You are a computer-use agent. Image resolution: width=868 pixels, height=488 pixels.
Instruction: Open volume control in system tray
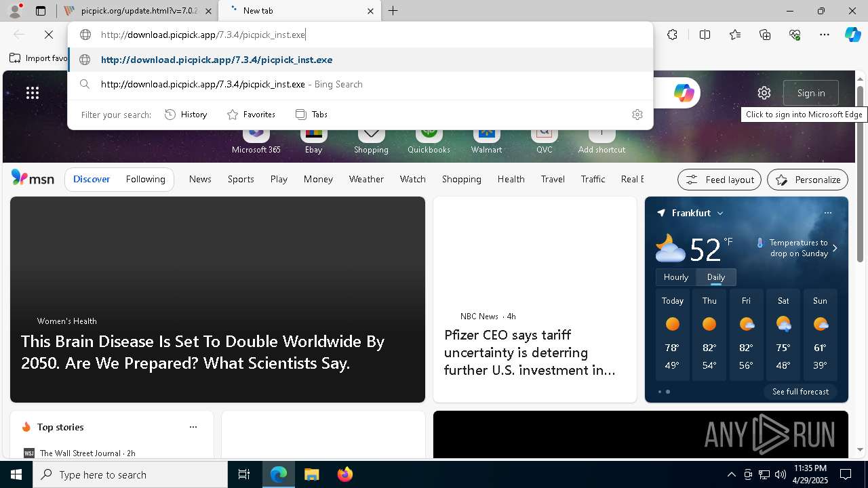(780, 474)
